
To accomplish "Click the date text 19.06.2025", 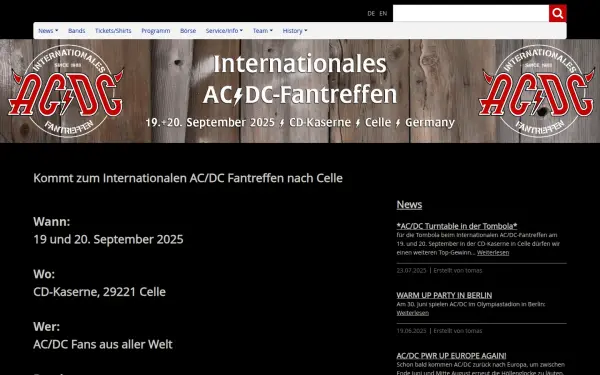I will pos(411,331).
